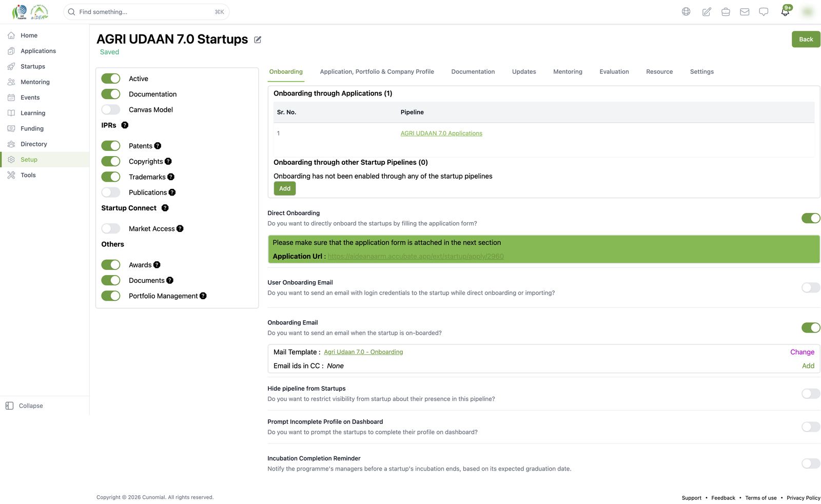Open AGRI UDAAN 7.0 Applications link

(441, 133)
